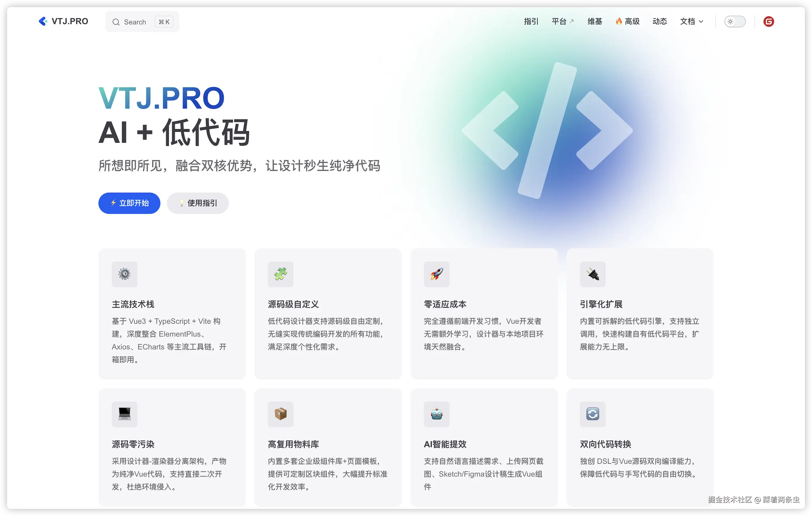
Task: Open the 指引 navigation item
Action: [x=531, y=21]
